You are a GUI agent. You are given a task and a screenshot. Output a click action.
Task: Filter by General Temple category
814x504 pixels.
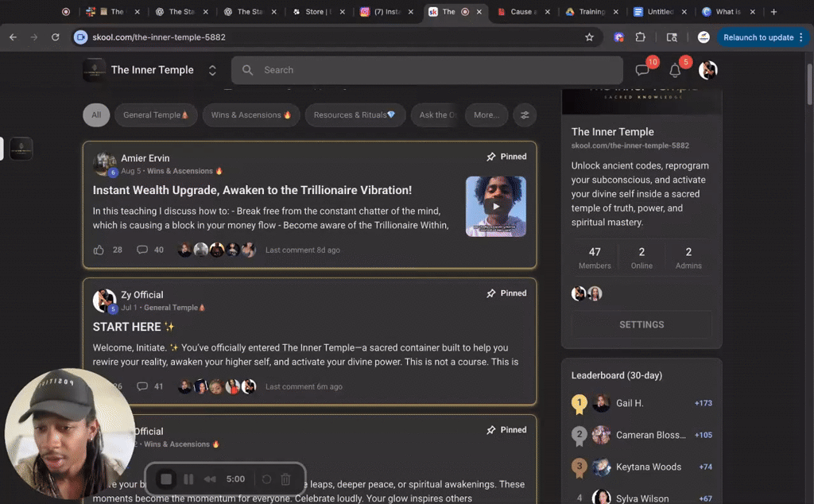point(156,115)
